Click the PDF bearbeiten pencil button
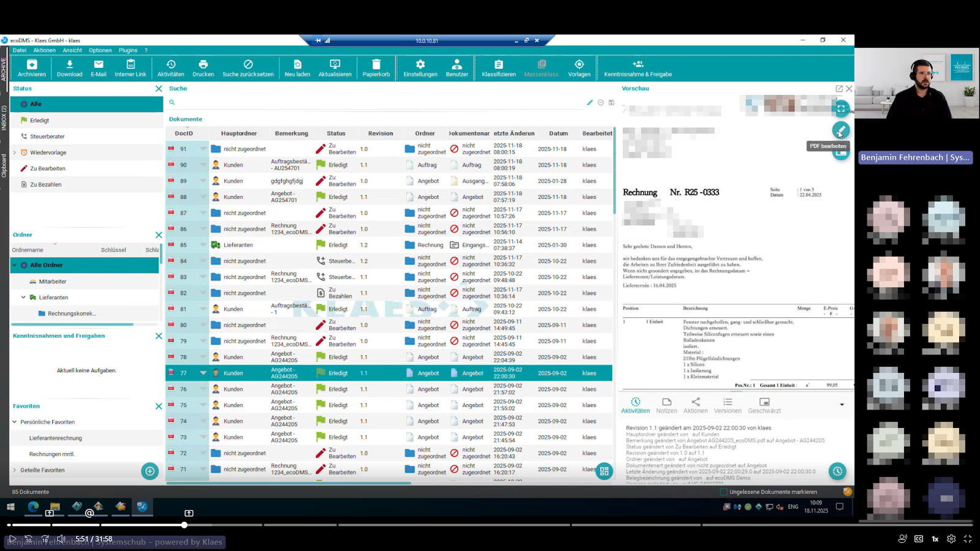The width and height of the screenshot is (980, 551). [x=840, y=130]
